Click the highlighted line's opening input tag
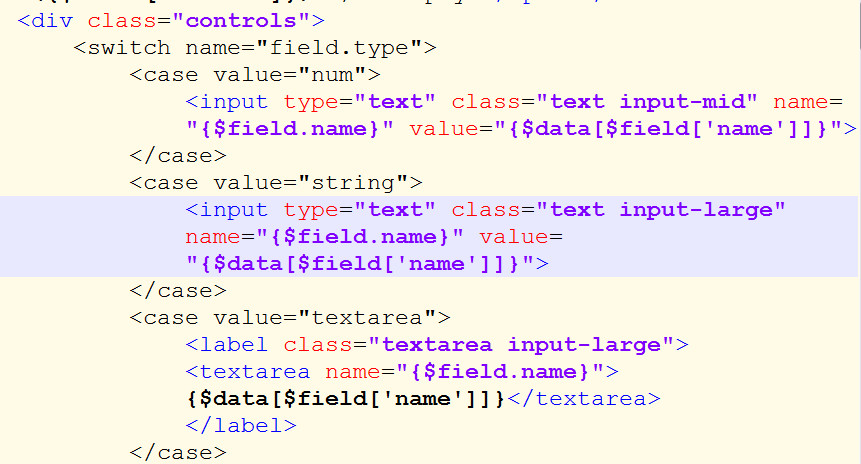 pos(227,210)
